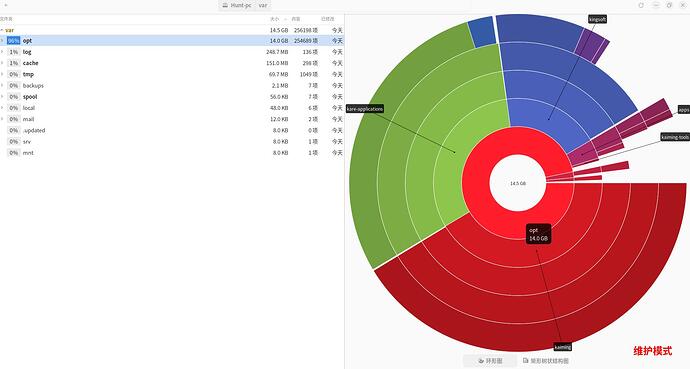Select the mail folder name

(x=28, y=119)
